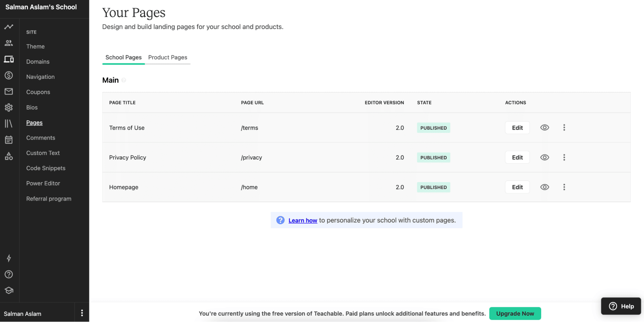Image resolution: width=644 pixels, height=322 pixels.
Task: Open Referral program
Action: click(49, 199)
